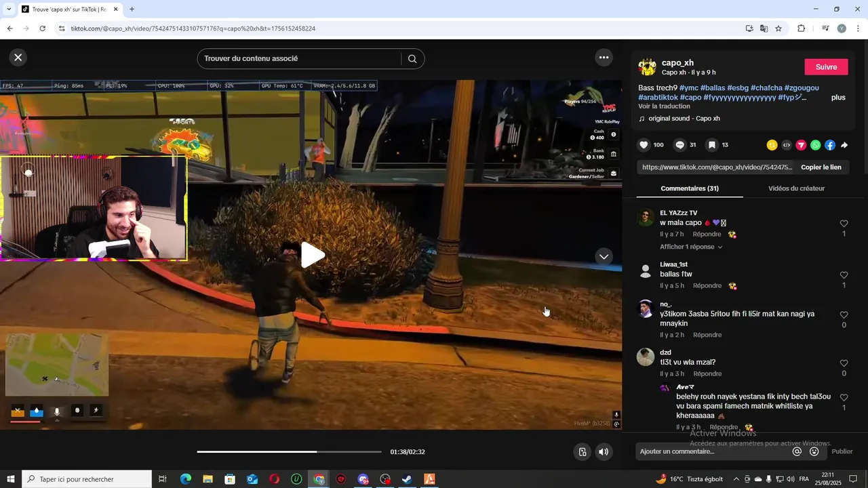Open the Chrome three-dot menu
This screenshot has height=488, width=868.
859,28
